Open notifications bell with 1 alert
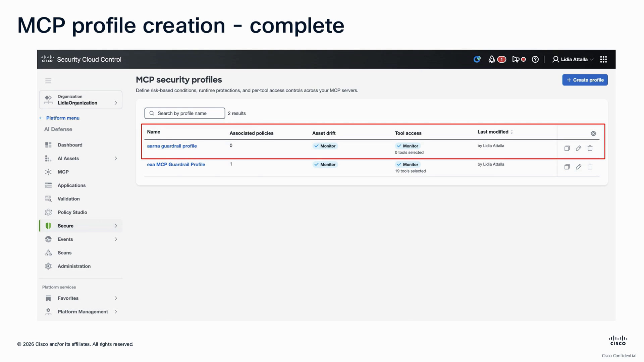This screenshot has width=644, height=362. point(497,59)
